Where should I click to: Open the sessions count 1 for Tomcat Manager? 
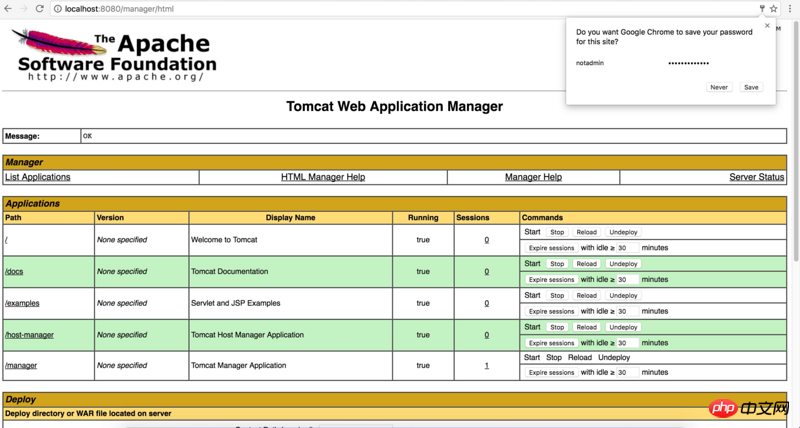pos(486,365)
